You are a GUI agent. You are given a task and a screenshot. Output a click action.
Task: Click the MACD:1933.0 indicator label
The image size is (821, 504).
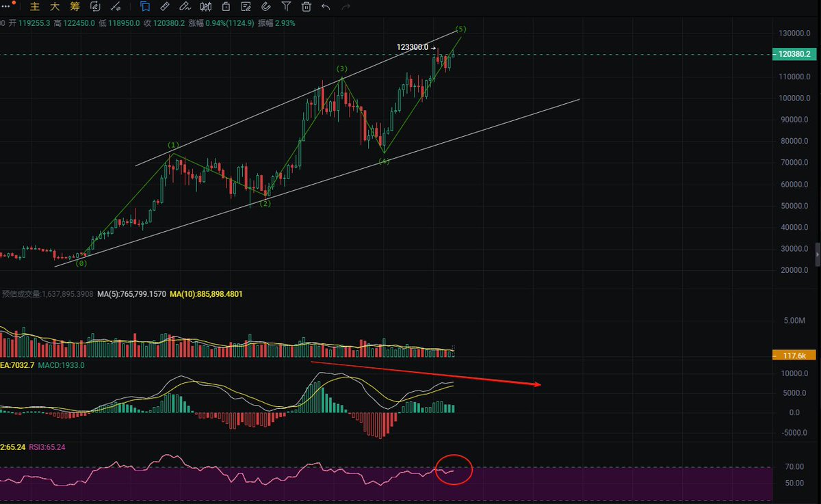point(62,365)
